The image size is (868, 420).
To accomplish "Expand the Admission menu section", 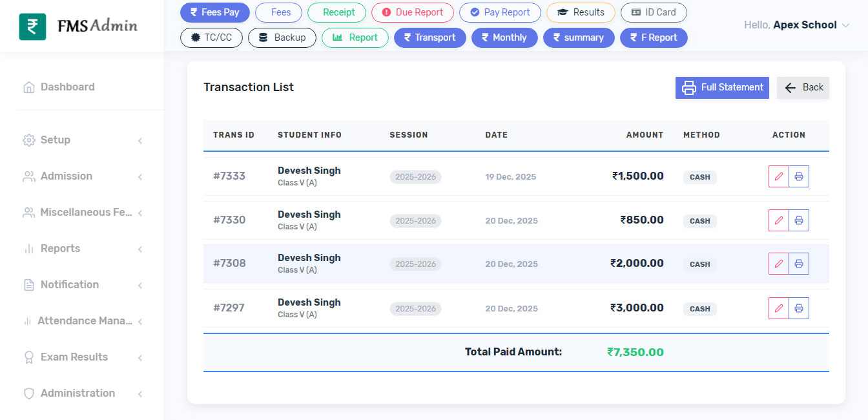I will tap(82, 176).
